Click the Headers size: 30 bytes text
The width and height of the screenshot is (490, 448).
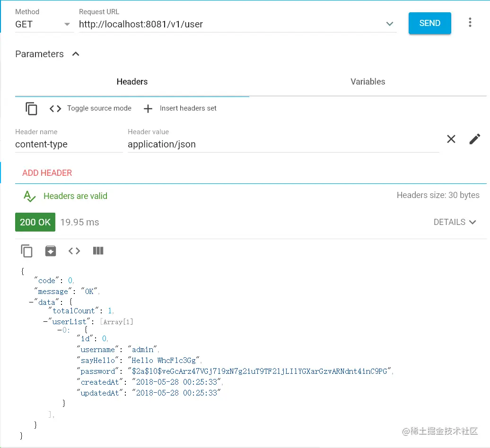[438, 195]
